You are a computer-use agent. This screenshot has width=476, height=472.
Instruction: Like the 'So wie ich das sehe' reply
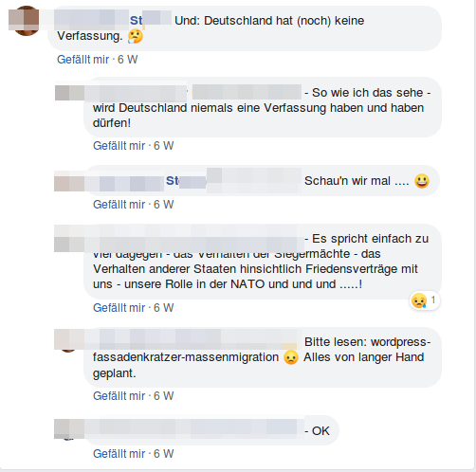click(x=119, y=146)
